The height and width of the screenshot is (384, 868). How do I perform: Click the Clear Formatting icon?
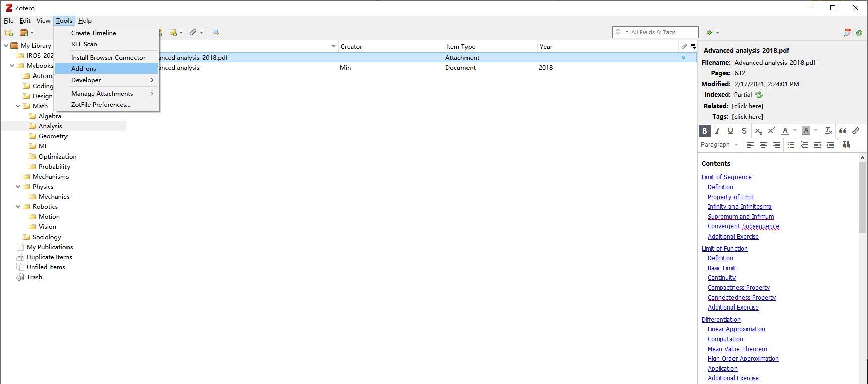click(828, 131)
